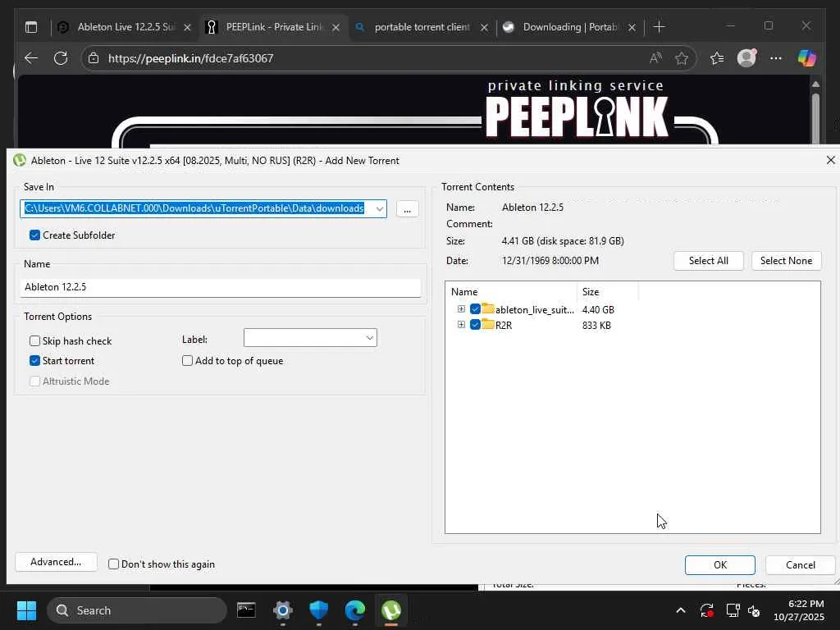This screenshot has width=840, height=630.
Task: Uncheck the ableton_live_suit folder checkbox
Action: (475, 309)
